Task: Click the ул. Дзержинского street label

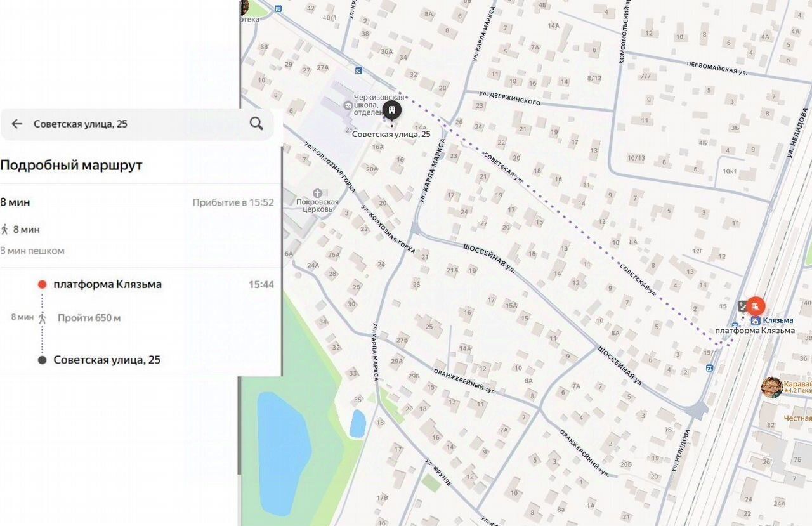Action: [x=510, y=98]
